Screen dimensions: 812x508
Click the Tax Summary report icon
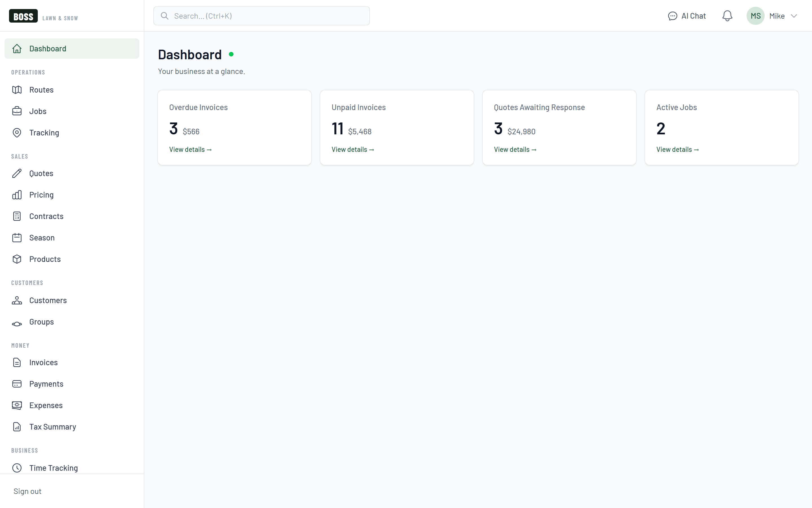coord(17,427)
